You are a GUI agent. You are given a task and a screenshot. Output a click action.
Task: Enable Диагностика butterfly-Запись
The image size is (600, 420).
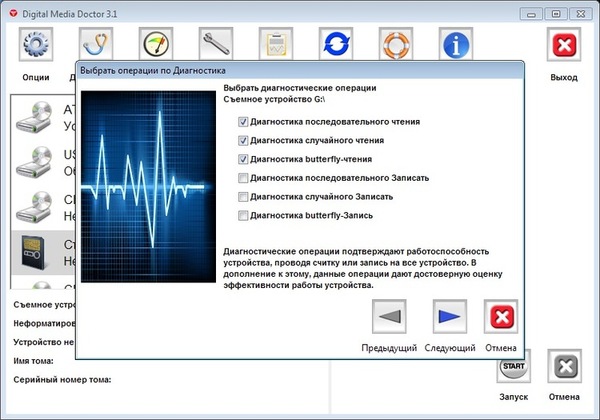tap(243, 215)
